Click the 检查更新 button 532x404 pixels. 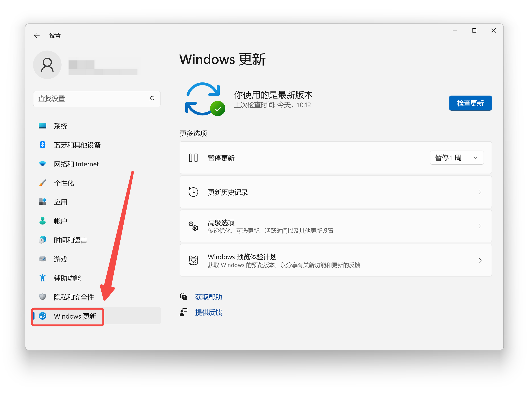pyautogui.click(x=470, y=103)
